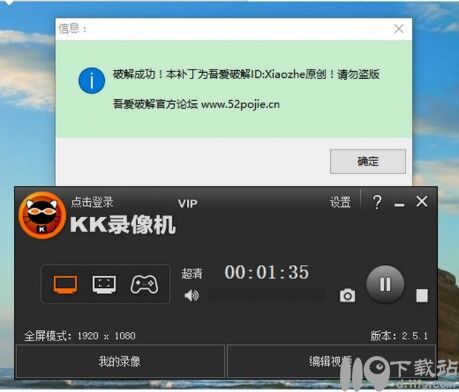Screen dimensions: 459x392
Task: Click 确定 to confirm the dialog
Action: pos(368,161)
